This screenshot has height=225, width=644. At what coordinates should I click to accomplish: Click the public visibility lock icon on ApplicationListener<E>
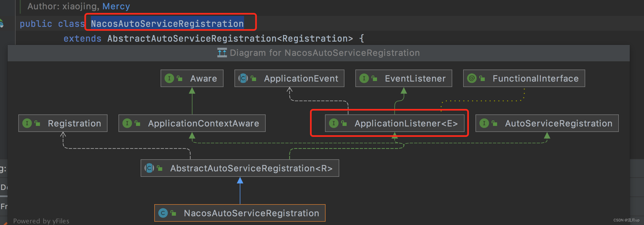344,123
